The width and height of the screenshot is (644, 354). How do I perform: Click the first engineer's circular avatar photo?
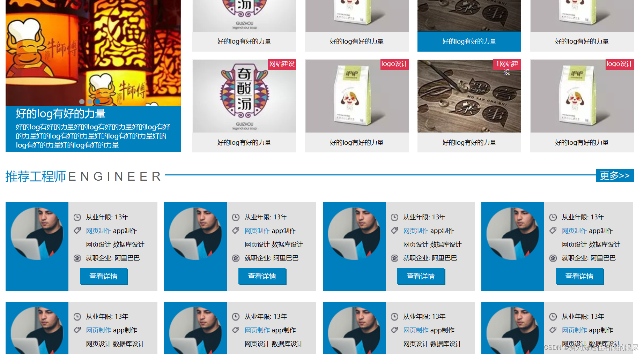tap(37, 234)
